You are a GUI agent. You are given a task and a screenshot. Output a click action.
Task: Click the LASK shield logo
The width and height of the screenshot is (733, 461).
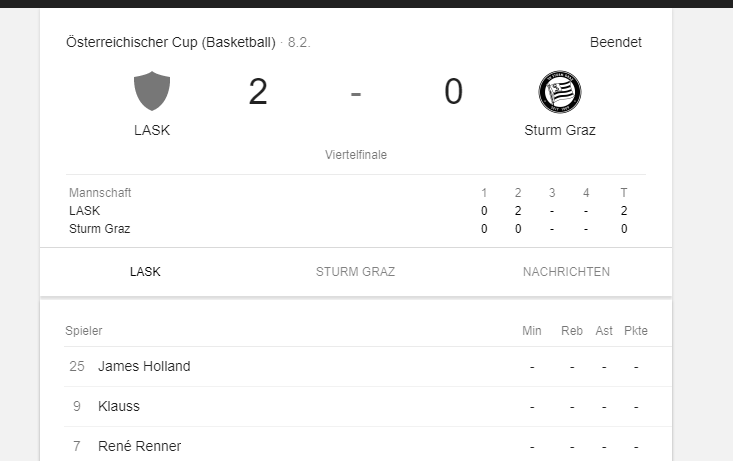click(152, 91)
